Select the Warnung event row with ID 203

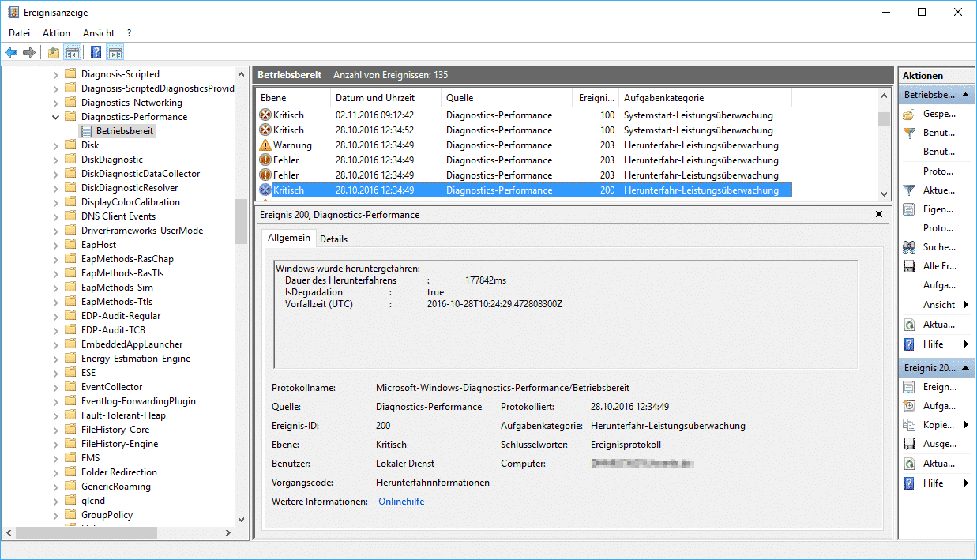point(524,145)
